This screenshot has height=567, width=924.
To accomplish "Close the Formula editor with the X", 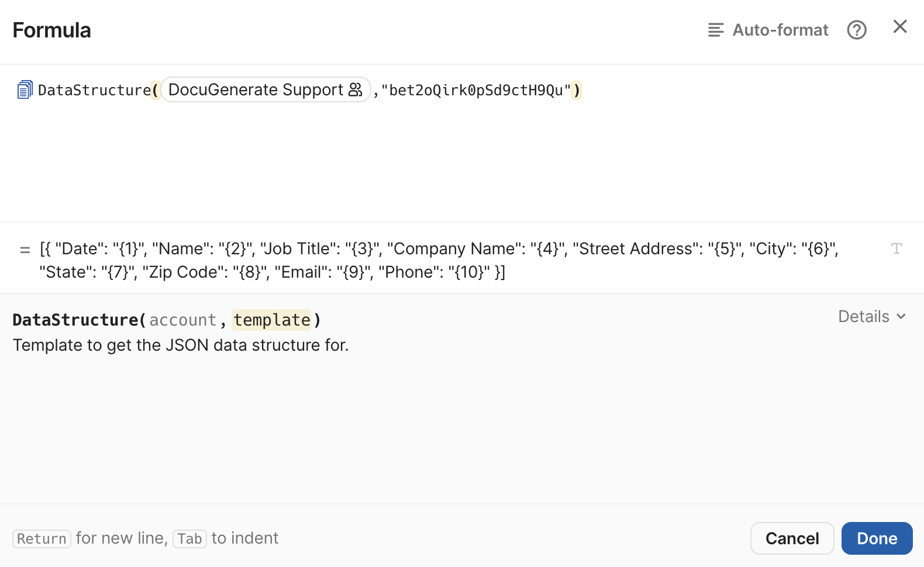I will [x=900, y=26].
